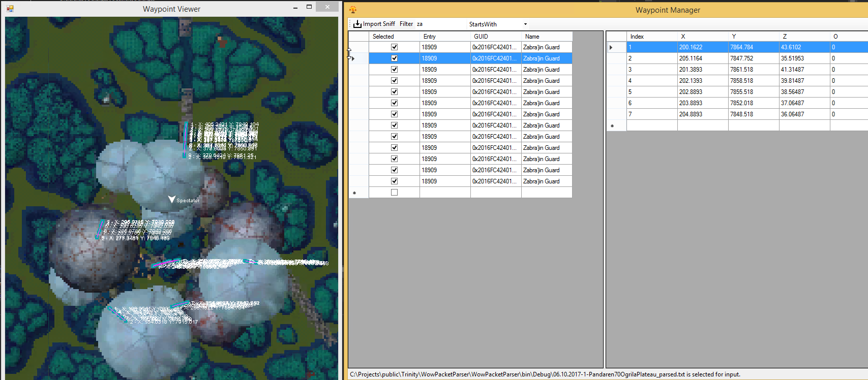
Task: Select the Y cell 7861.518
Action: [x=754, y=70]
